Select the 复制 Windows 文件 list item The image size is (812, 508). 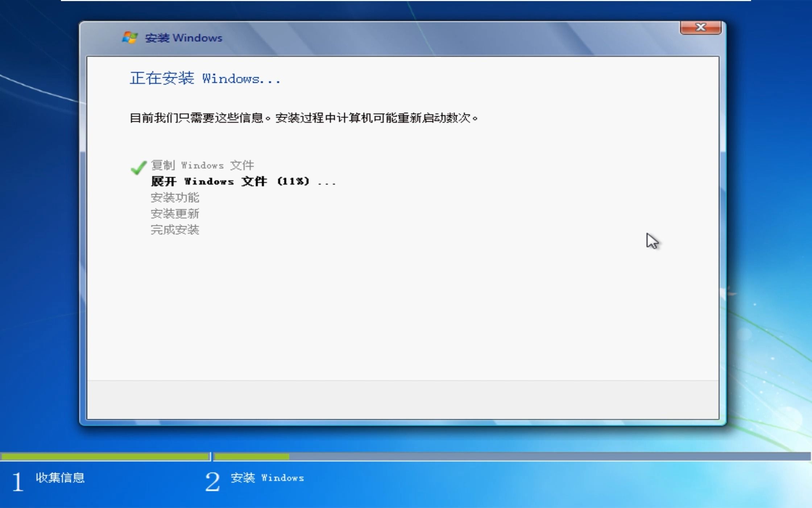click(203, 165)
